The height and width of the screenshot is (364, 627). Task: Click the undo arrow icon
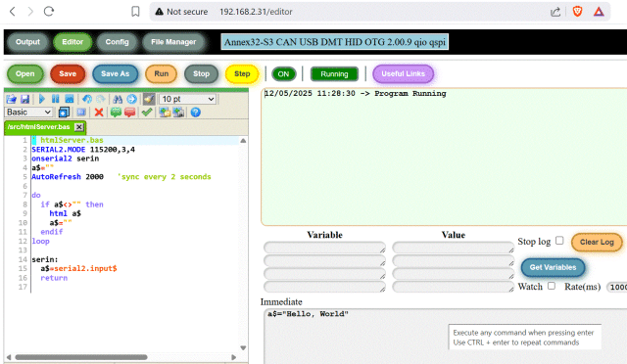[x=87, y=99]
